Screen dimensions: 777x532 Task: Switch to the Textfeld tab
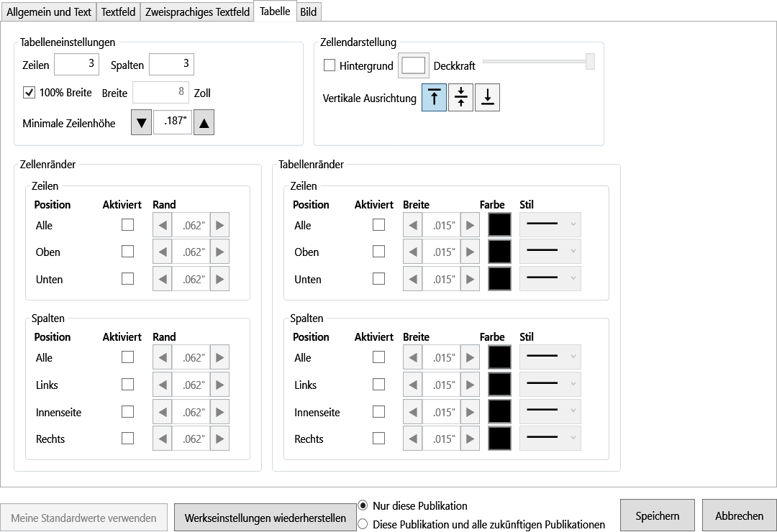(x=118, y=12)
